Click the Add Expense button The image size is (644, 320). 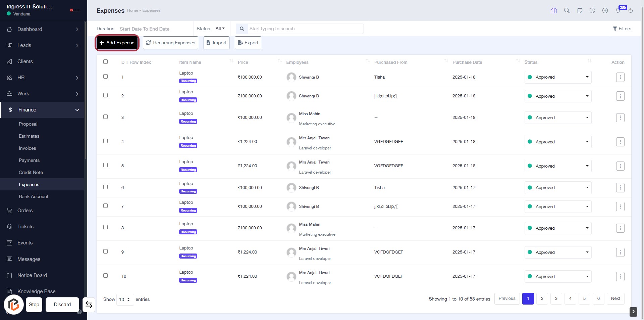(x=117, y=43)
